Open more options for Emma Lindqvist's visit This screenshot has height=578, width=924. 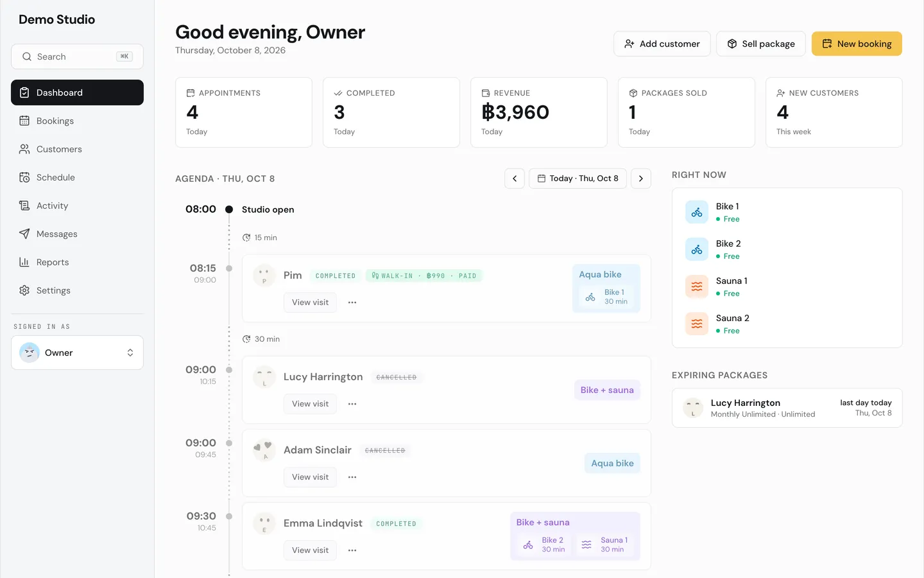[x=352, y=550]
